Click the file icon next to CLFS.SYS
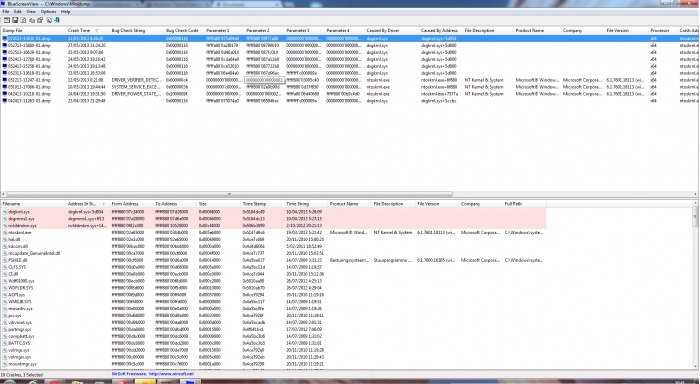The image size is (700, 384). pyautogui.click(x=5, y=267)
